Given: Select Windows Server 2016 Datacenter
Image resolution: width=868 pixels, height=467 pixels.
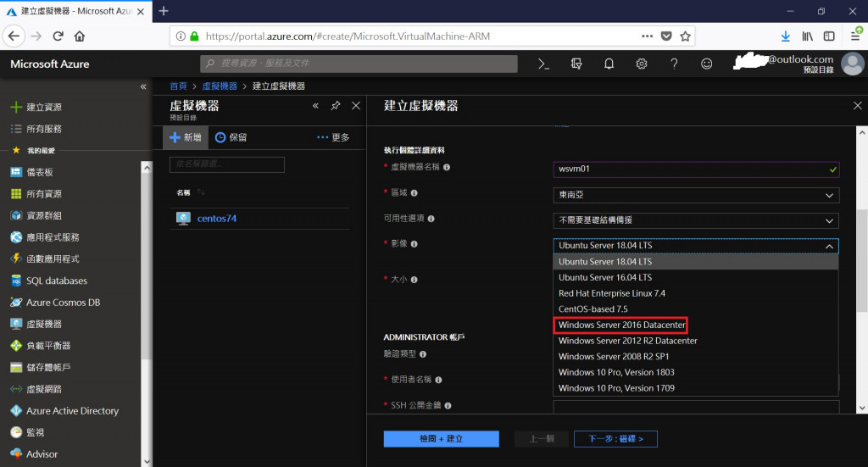Looking at the screenshot, I should pos(695,325).
